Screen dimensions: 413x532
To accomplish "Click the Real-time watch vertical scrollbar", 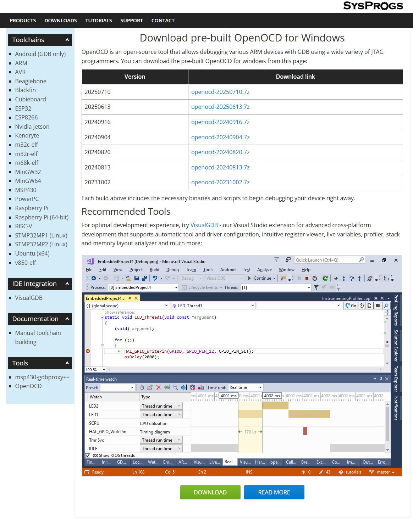I will click(387, 427).
